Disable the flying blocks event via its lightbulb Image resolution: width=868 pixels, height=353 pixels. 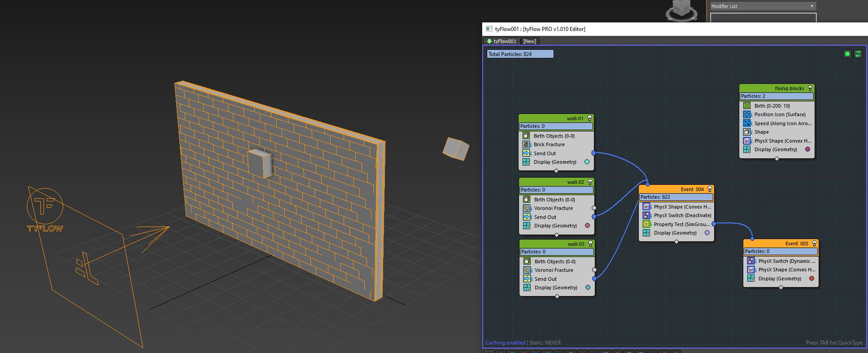tap(810, 88)
